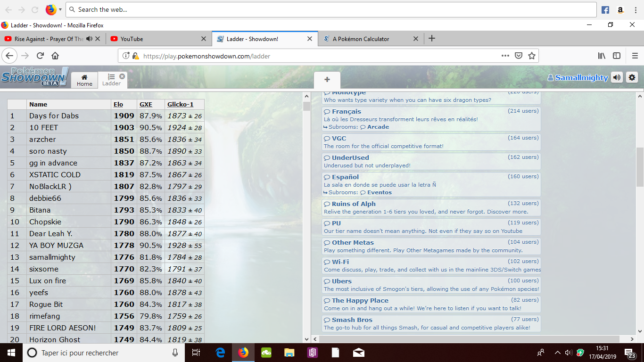The height and width of the screenshot is (362, 644).
Task: Open the Firefox account dropdown arrow
Action: pyautogui.click(x=60, y=9)
